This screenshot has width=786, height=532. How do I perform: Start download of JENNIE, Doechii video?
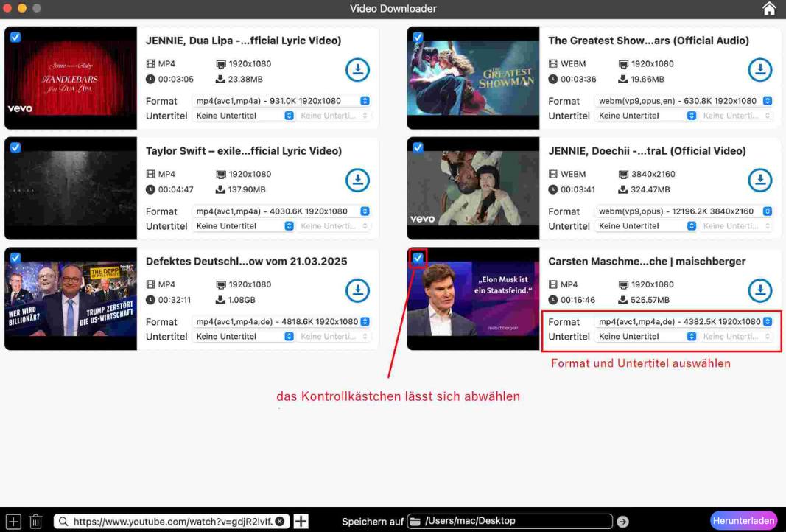point(759,180)
